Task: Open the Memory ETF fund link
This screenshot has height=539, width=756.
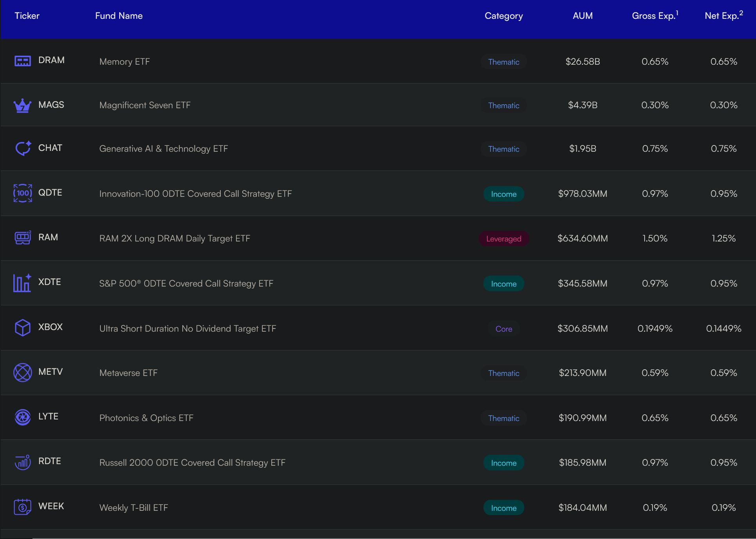Action: 125,62
